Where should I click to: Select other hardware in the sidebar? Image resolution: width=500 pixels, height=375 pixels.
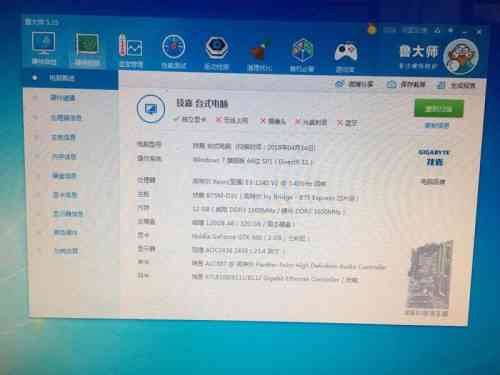(x=66, y=232)
